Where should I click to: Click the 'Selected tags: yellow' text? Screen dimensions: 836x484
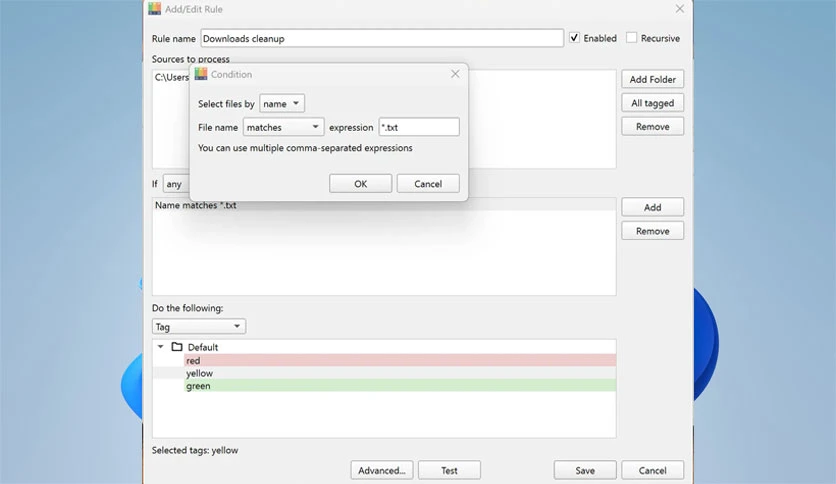[195, 450]
